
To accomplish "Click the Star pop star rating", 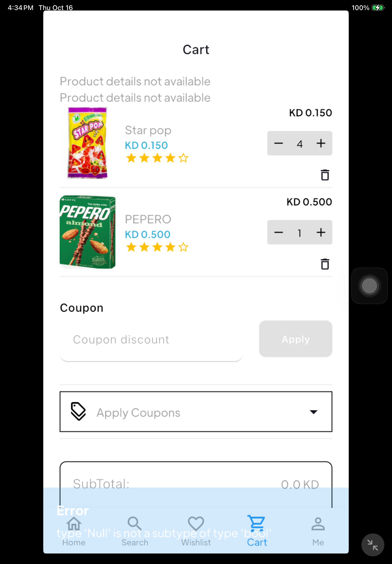I will point(157,158).
